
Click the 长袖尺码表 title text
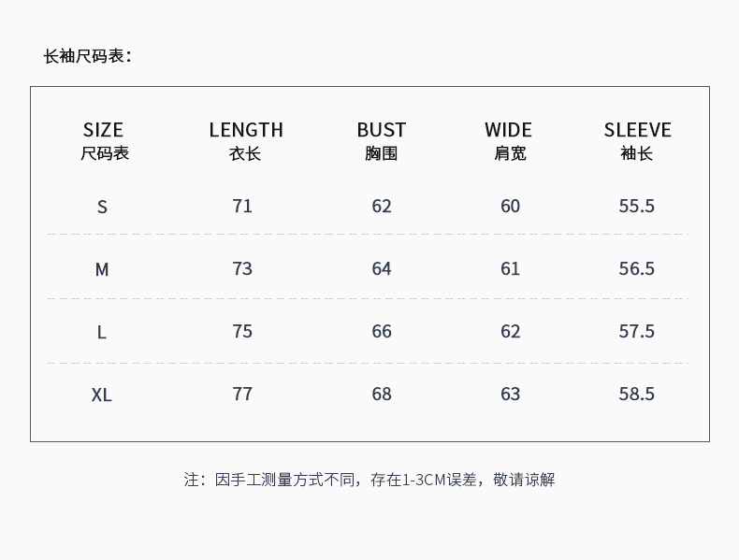(87, 56)
